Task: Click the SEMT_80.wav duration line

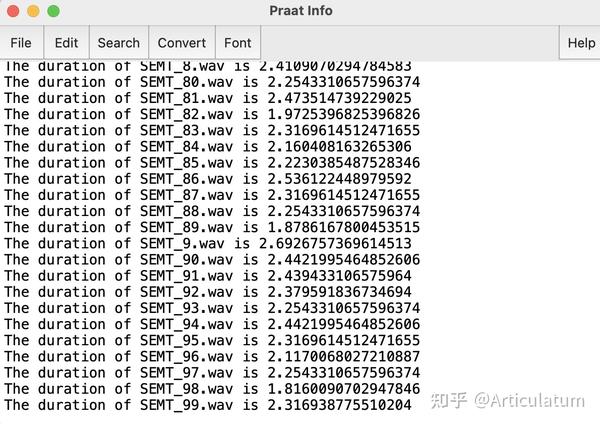Action: (212, 82)
